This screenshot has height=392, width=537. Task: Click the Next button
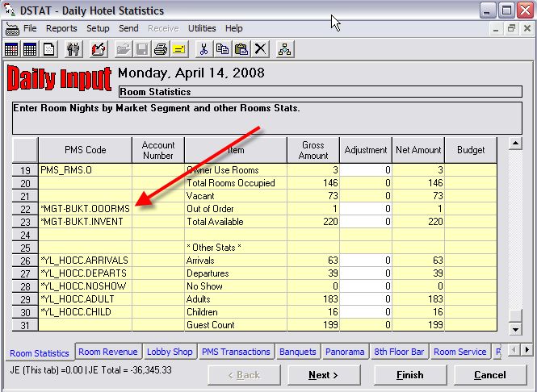tap(324, 375)
